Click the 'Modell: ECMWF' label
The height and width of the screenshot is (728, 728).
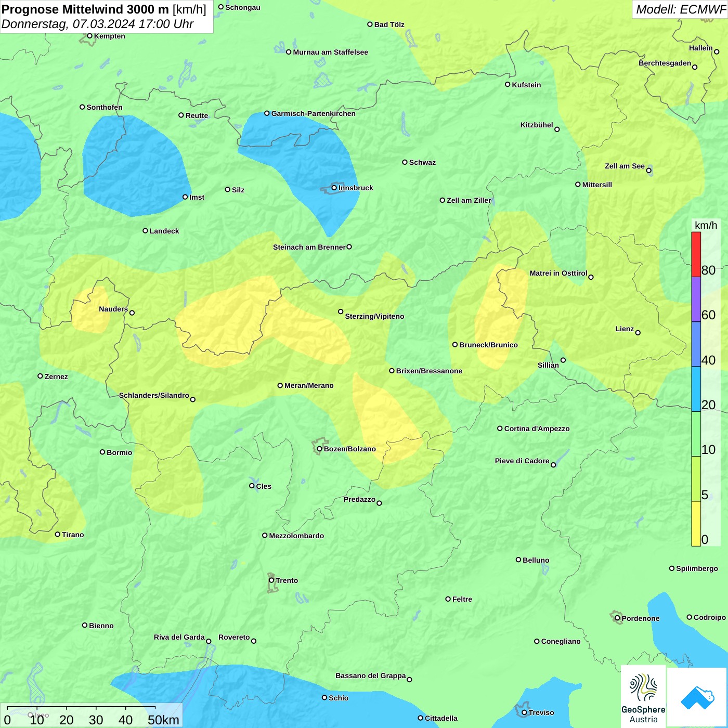(681, 9)
